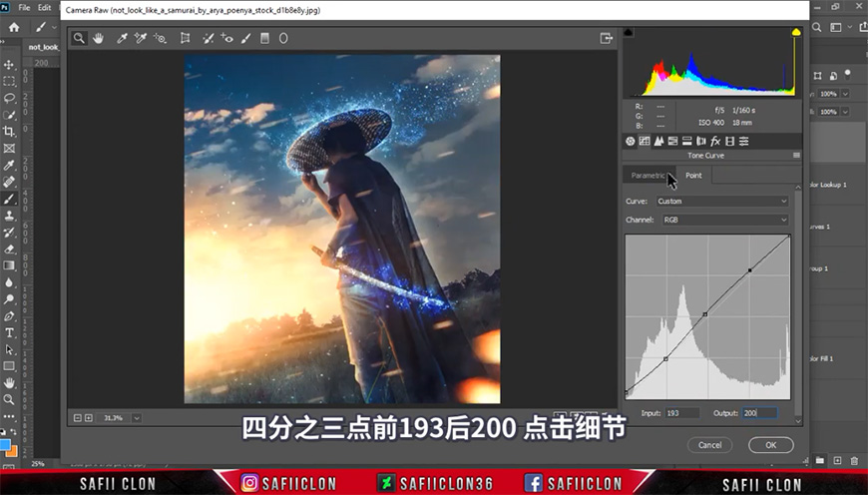The height and width of the screenshot is (495, 868).
Task: Open the Split Toning panel icon
Action: click(x=687, y=141)
